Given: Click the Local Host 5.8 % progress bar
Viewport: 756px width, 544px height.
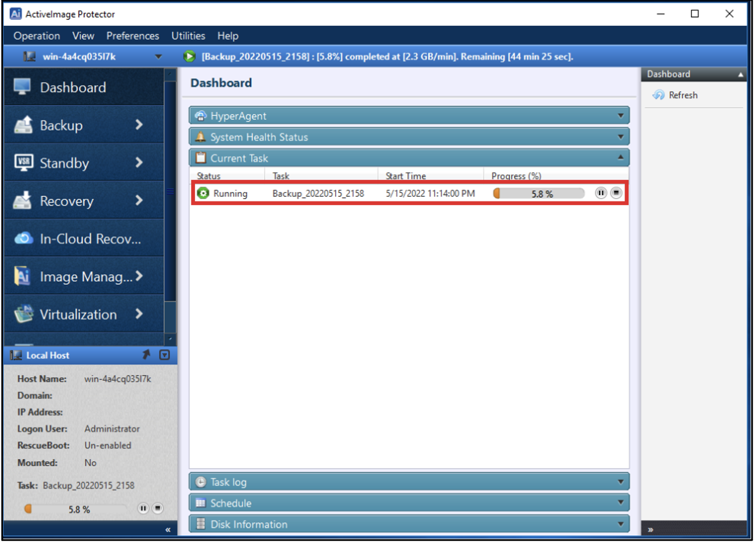Looking at the screenshot, I should (x=76, y=509).
